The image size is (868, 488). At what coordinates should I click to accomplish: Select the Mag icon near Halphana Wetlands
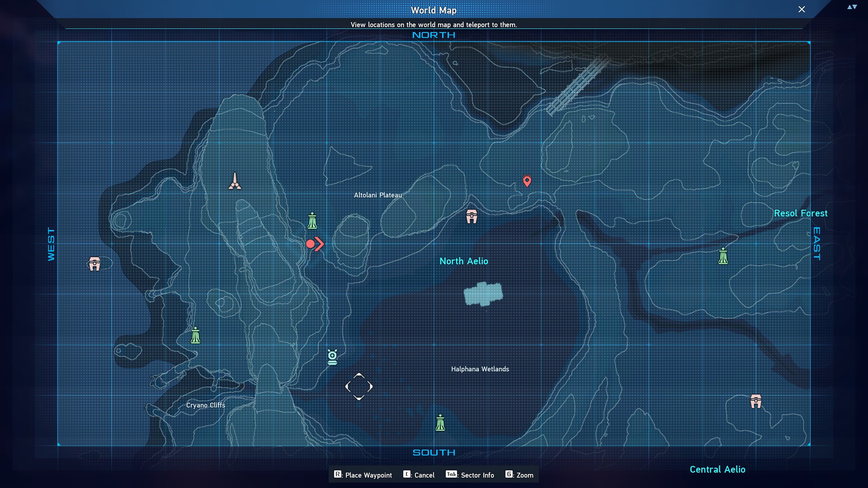tap(332, 357)
